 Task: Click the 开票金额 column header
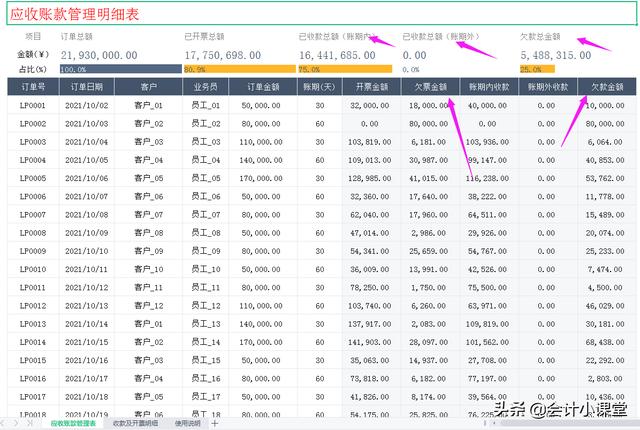(x=371, y=87)
